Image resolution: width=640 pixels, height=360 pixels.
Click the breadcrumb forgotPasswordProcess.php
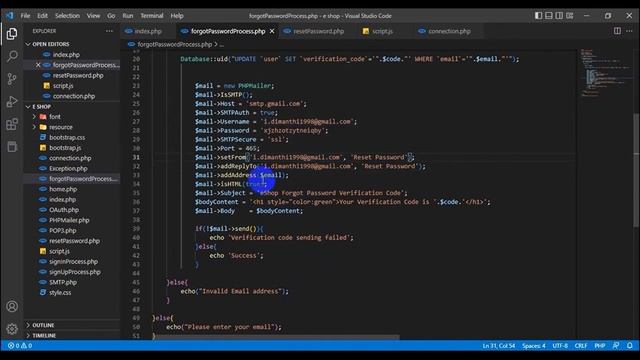174,44
